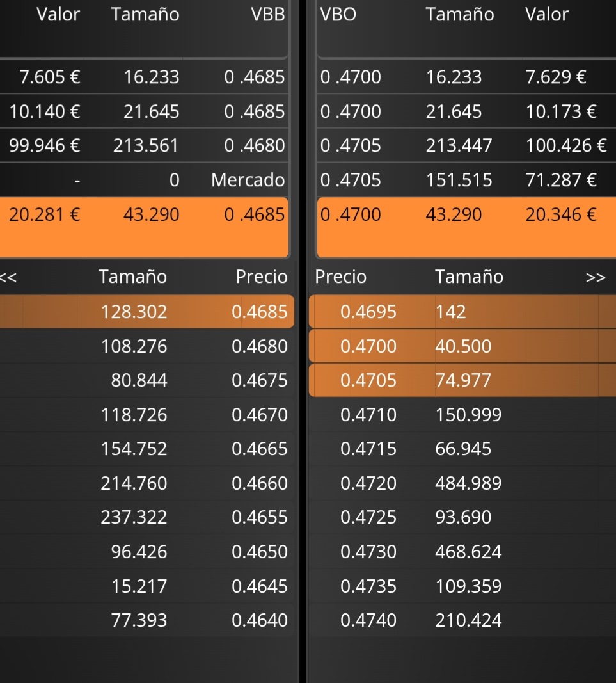The image size is (616, 683).
Task: Click the VBB column header
Action: [x=268, y=14]
